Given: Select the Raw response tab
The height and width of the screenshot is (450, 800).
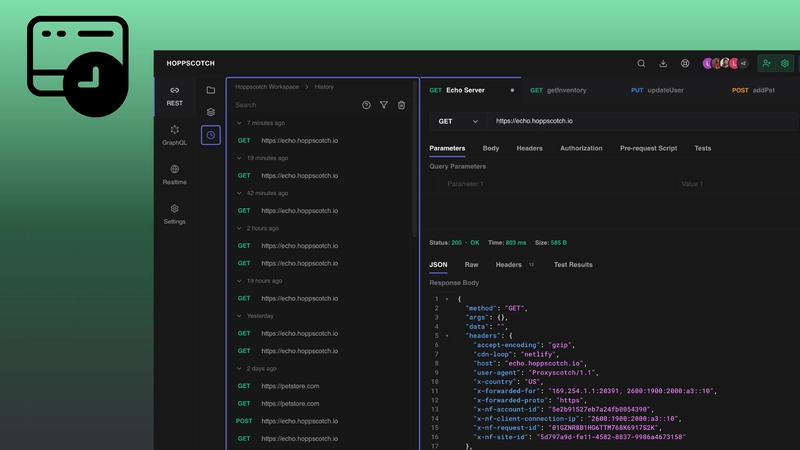Looking at the screenshot, I should pos(471,265).
